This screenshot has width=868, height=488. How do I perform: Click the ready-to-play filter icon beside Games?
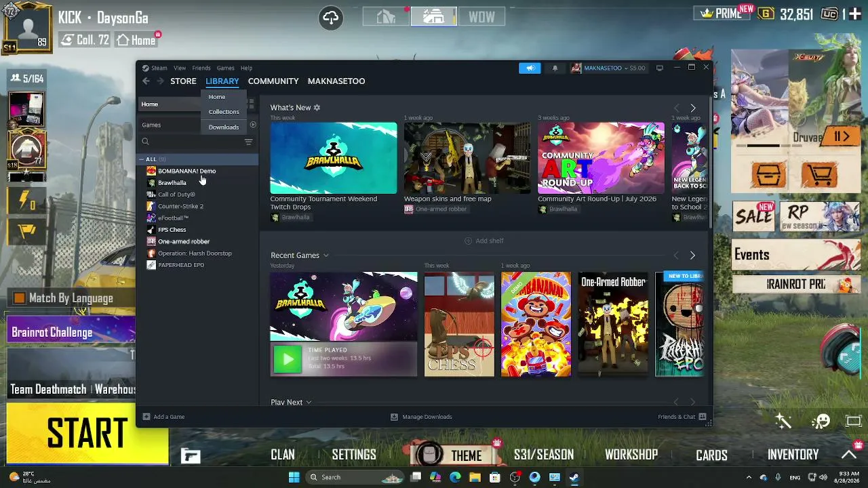coord(253,125)
